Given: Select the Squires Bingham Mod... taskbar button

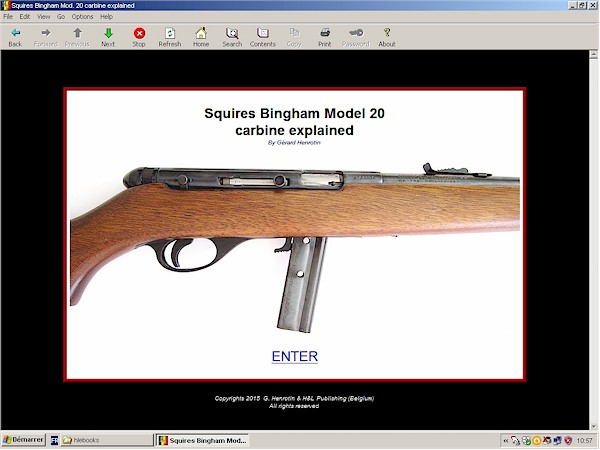Looking at the screenshot, I should 203,440.
